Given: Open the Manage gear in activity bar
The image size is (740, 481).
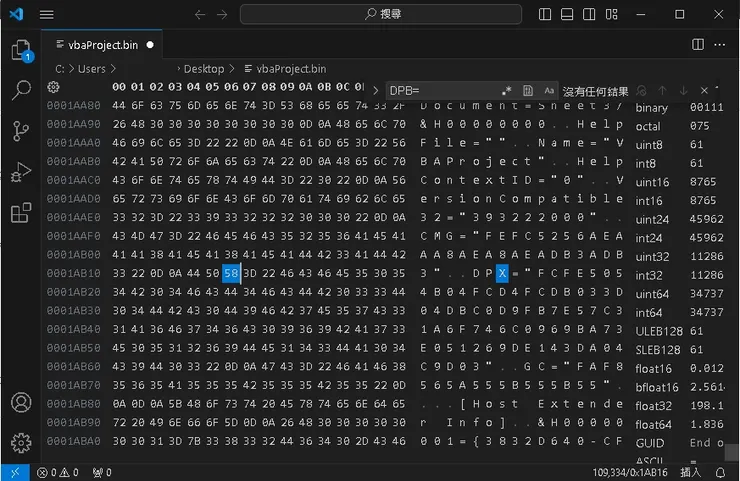Looking at the screenshot, I should [x=21, y=443].
